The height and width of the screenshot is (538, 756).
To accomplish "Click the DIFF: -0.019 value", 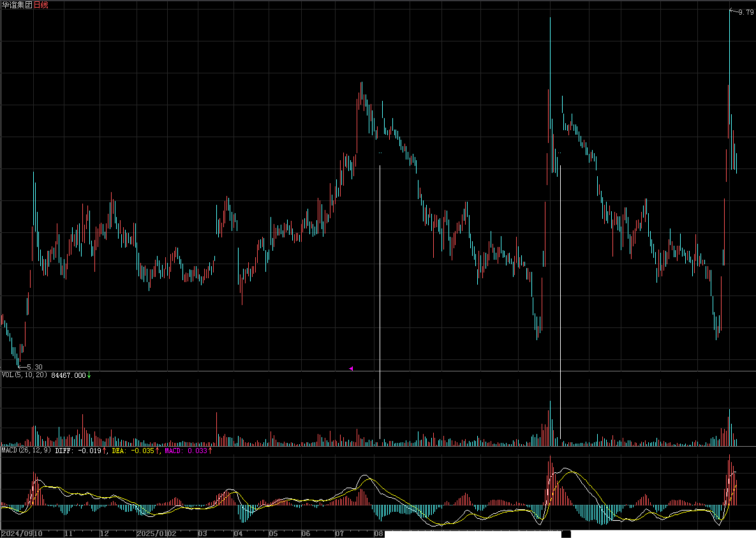I will 78,450.
